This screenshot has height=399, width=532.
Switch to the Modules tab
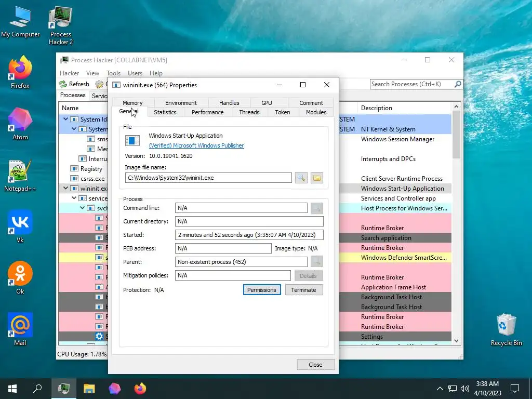(x=316, y=112)
